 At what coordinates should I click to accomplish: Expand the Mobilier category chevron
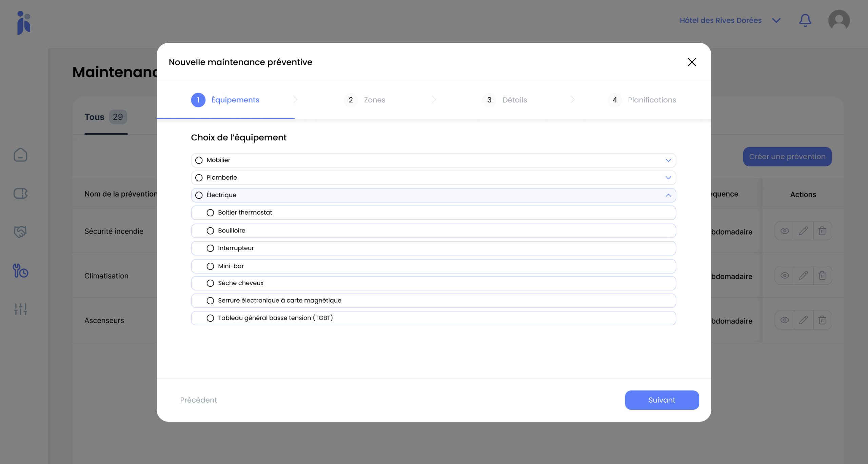668,160
